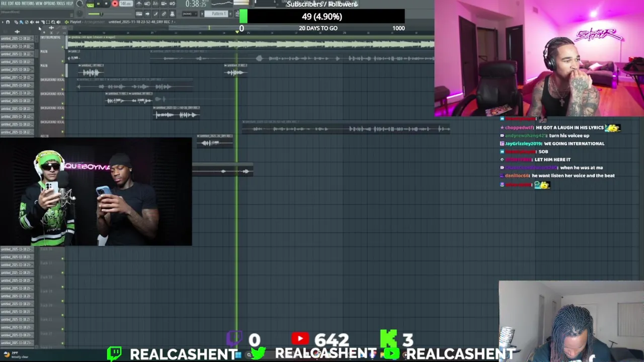Toggle the loop recording icon
This screenshot has height=362, width=644.
pos(172,4)
